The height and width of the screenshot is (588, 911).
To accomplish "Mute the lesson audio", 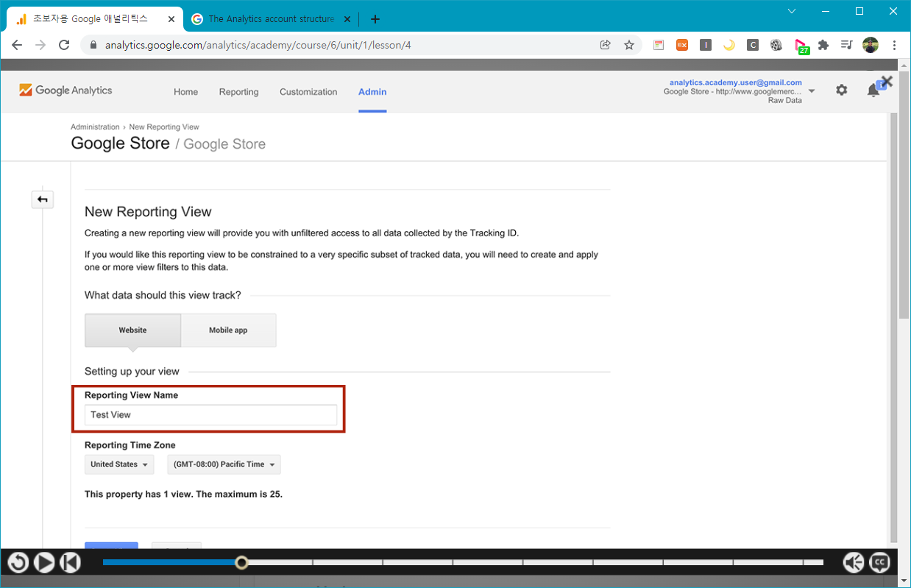I will pos(854,563).
